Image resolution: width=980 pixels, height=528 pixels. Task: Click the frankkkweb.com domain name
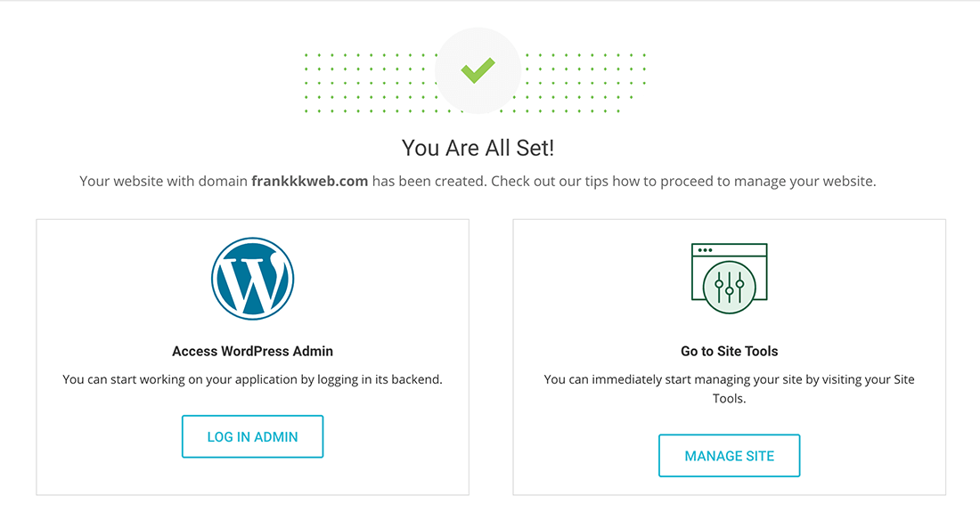point(309,182)
